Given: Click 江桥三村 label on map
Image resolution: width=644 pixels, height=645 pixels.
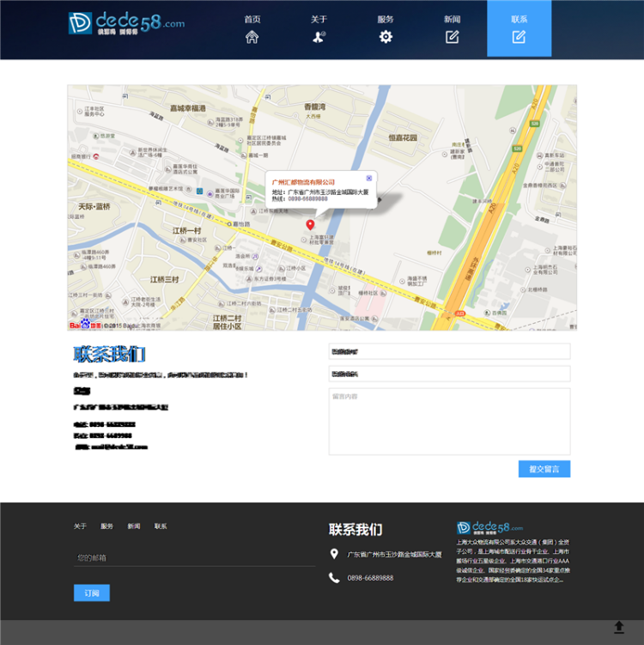Looking at the screenshot, I should coord(164,280).
